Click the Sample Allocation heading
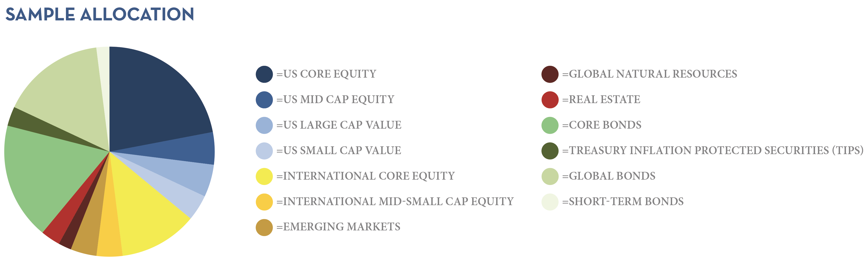 pos(100,15)
